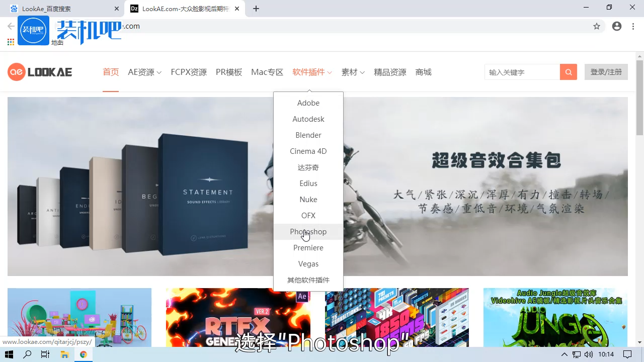Click the 装机吧 circular logo

coord(33,30)
